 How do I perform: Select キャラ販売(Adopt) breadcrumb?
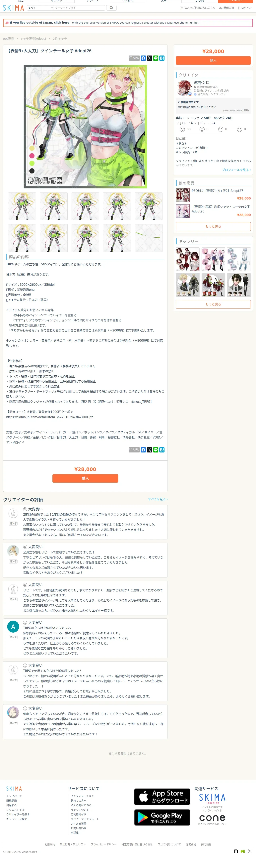(33, 39)
